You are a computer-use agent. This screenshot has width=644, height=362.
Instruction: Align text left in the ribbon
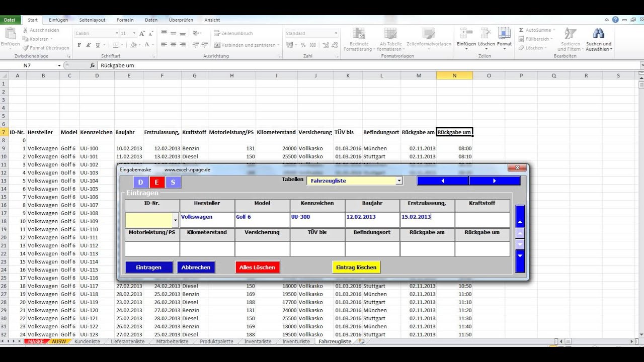tap(164, 45)
